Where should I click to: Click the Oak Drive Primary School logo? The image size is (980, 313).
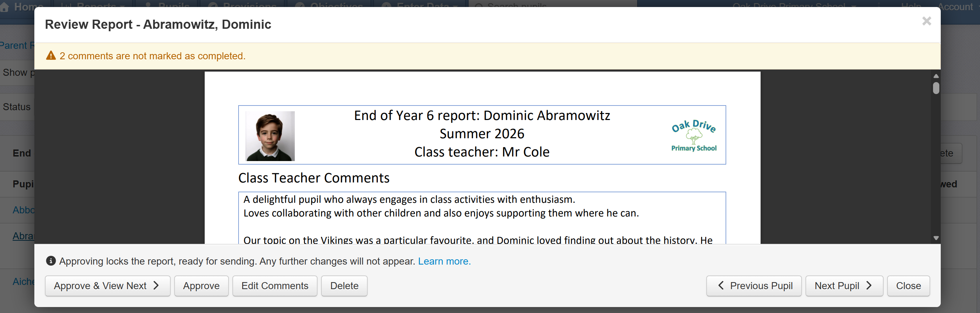pyautogui.click(x=694, y=136)
